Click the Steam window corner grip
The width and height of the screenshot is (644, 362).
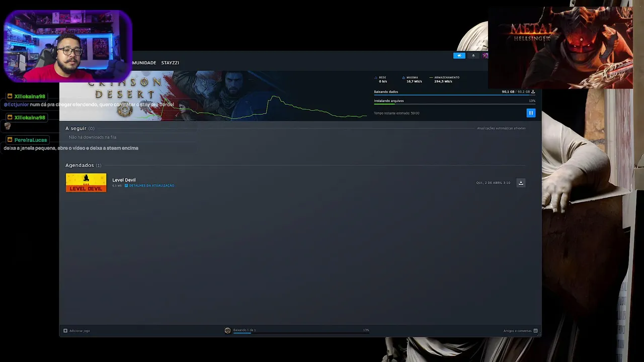tap(539, 334)
